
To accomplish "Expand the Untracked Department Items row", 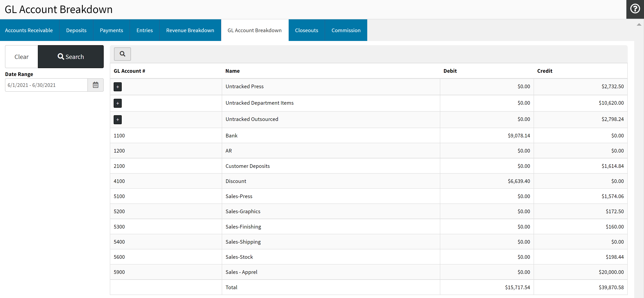I will 117,103.
